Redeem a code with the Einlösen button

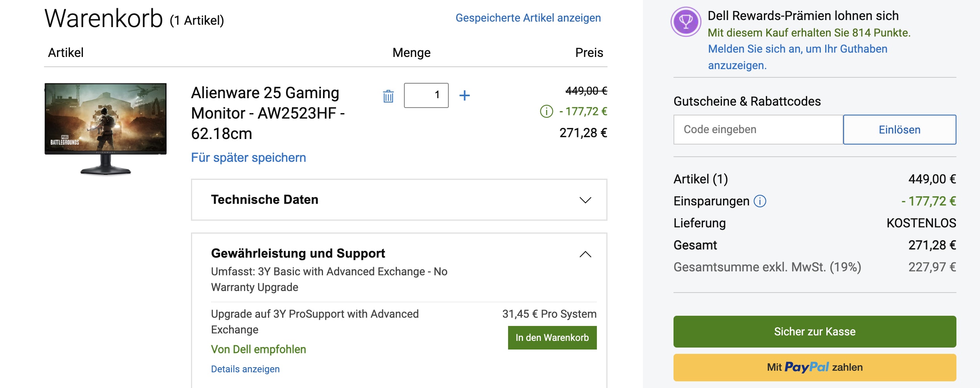[899, 130]
